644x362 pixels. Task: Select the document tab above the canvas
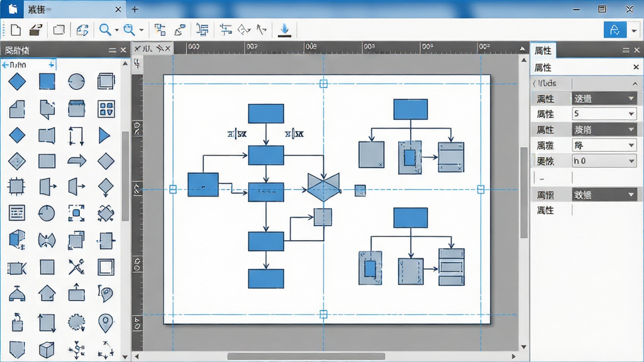152,48
